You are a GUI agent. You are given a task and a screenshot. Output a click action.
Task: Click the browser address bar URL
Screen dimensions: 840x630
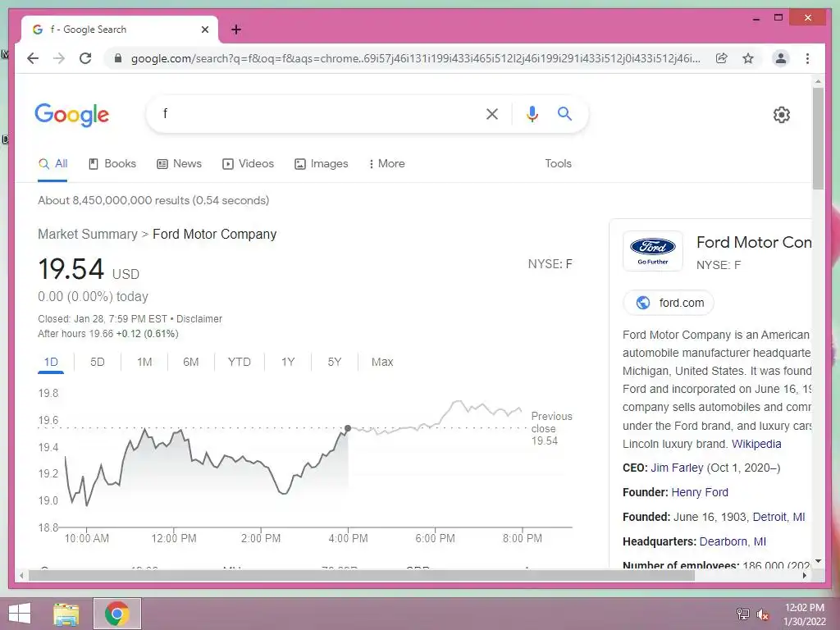(x=415, y=58)
